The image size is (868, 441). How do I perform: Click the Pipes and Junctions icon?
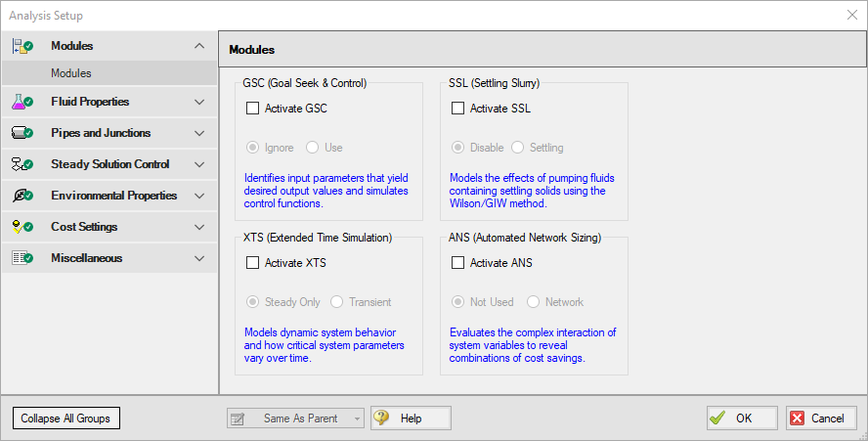22,133
